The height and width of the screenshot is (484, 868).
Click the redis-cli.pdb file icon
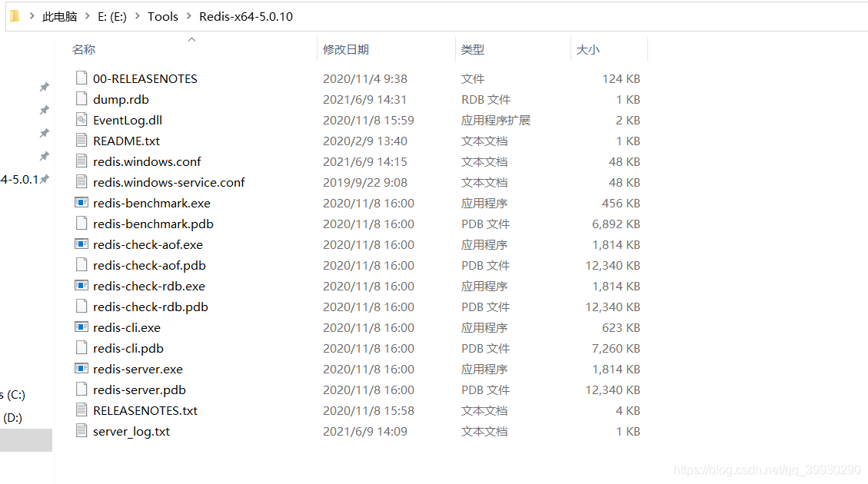coord(81,348)
